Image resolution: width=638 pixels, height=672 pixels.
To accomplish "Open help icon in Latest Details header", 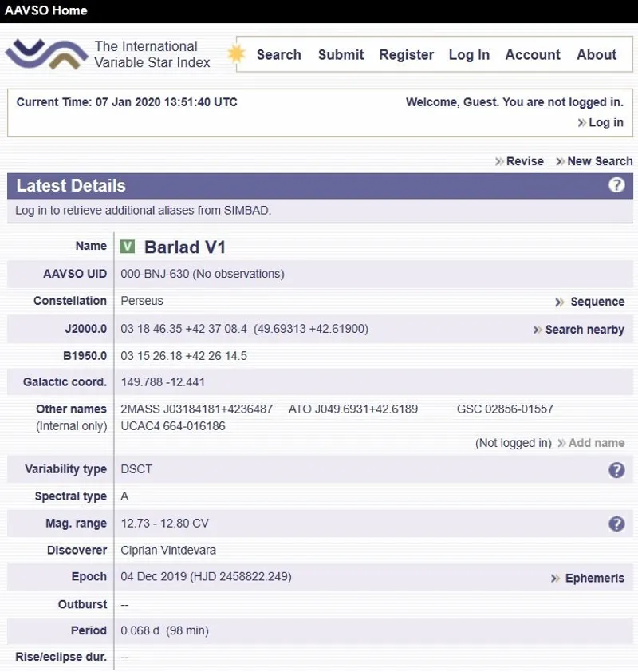I will point(616,185).
